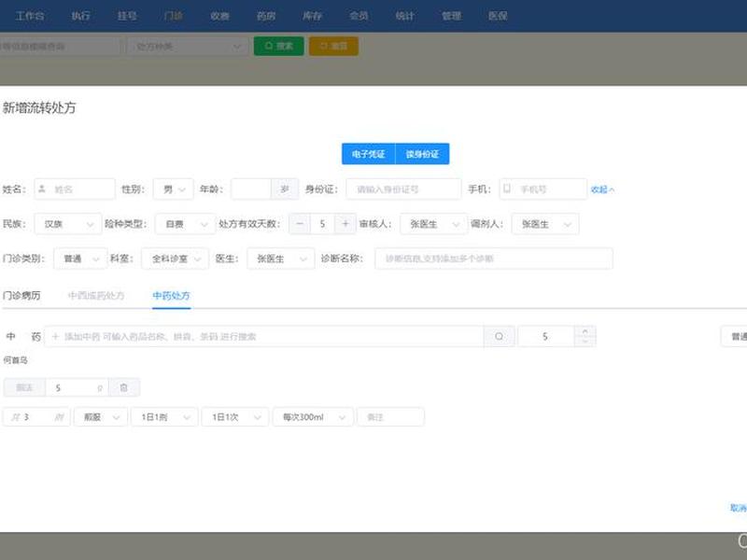747x560 pixels.
Task: Open the 门诊类别 dropdown showing 普通
Action: coord(80,259)
